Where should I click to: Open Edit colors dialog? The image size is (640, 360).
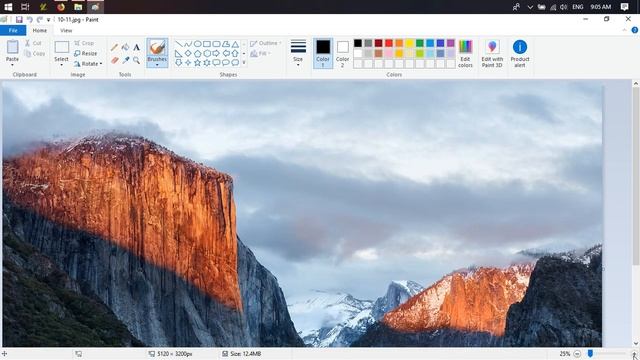(x=465, y=53)
